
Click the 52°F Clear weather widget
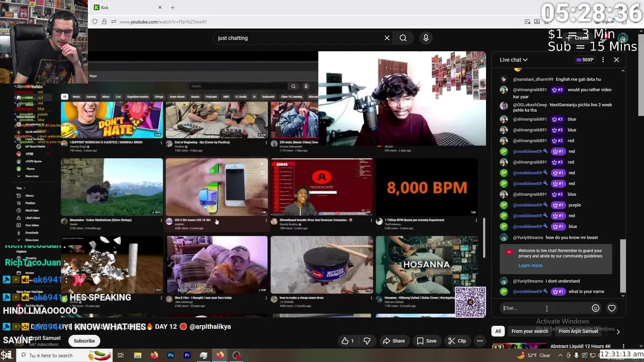pos(534,355)
